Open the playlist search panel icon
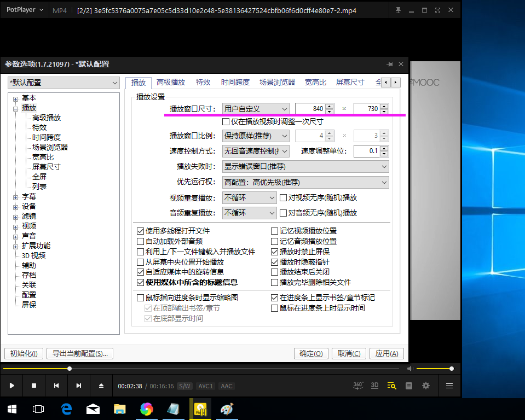The width and height of the screenshot is (525, 420). pos(391,386)
